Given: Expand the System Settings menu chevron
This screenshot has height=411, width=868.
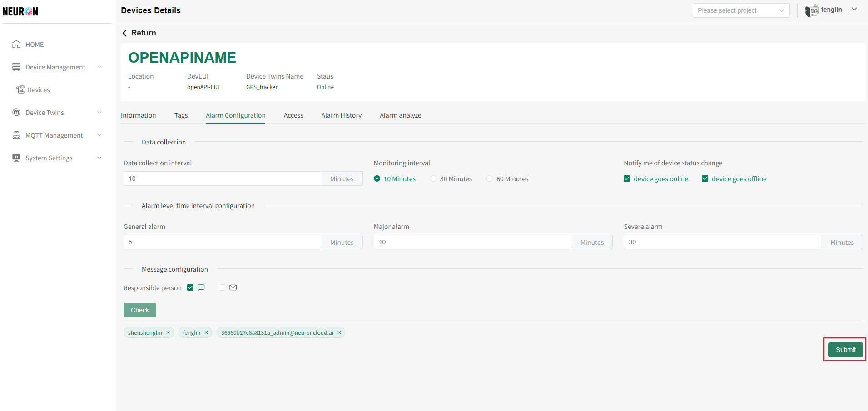Looking at the screenshot, I should [99, 158].
